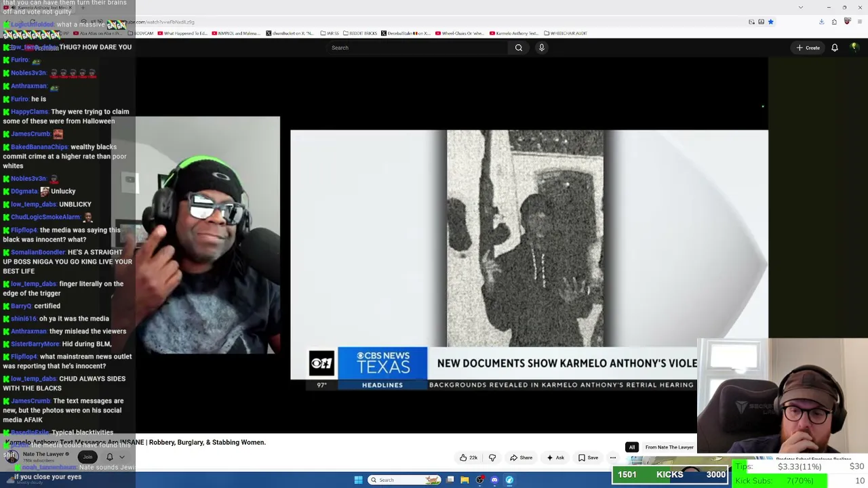
Task: Open the Windows Start menu
Action: (358, 480)
